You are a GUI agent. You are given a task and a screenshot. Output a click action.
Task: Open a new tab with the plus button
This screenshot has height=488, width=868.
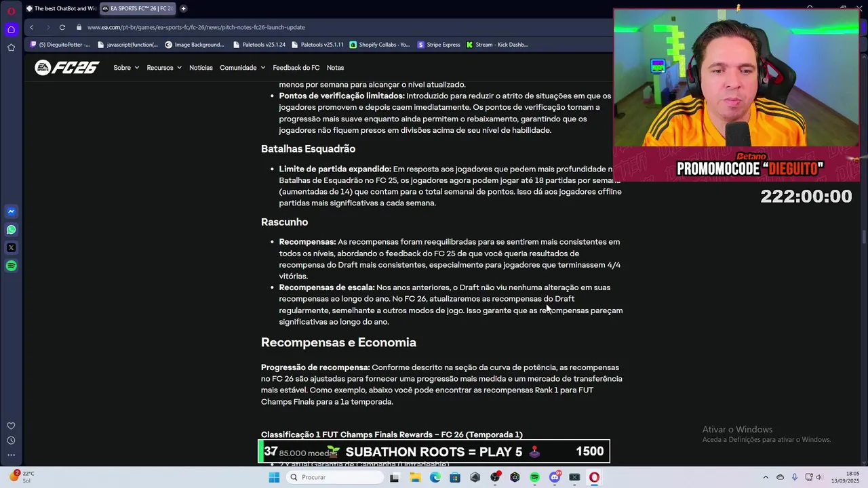pos(183,9)
